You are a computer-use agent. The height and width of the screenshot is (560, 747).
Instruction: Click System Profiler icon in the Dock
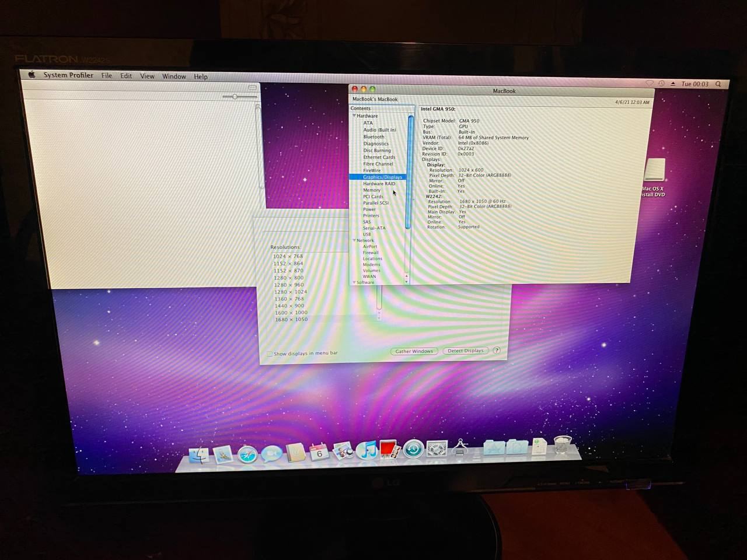[x=460, y=449]
